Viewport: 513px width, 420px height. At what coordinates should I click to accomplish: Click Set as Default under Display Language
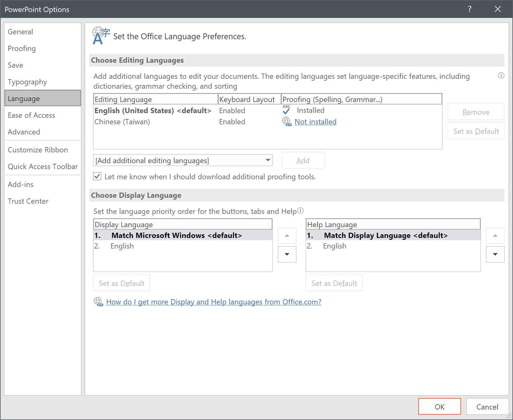pyautogui.click(x=122, y=283)
